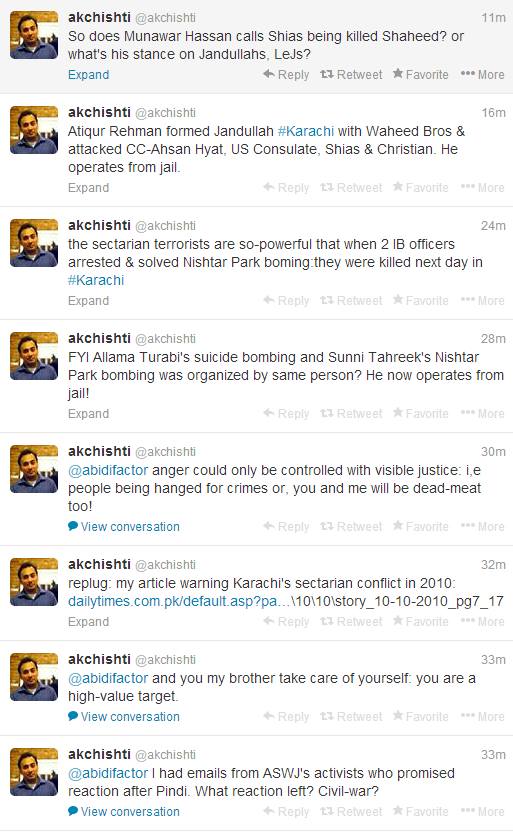Viewport: 513px width, 837px height.
Task: Retweet the Nishtar Park IB officers tweet
Action: [x=351, y=301]
